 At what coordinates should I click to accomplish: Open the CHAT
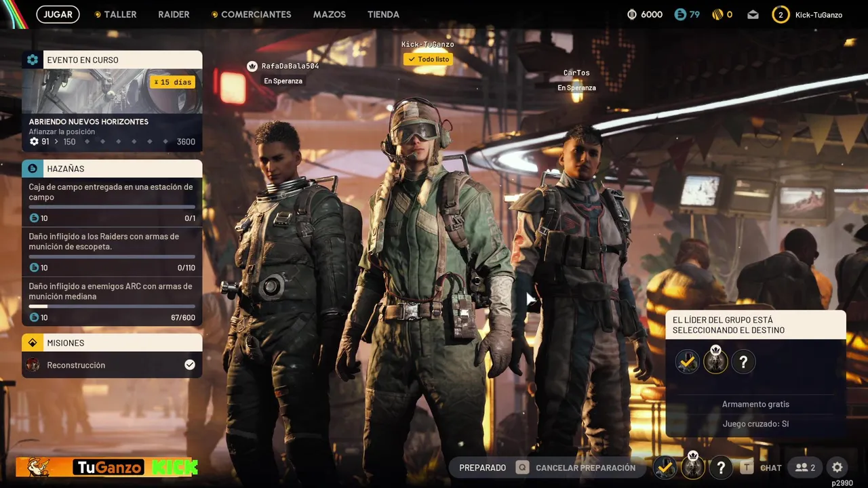(771, 468)
